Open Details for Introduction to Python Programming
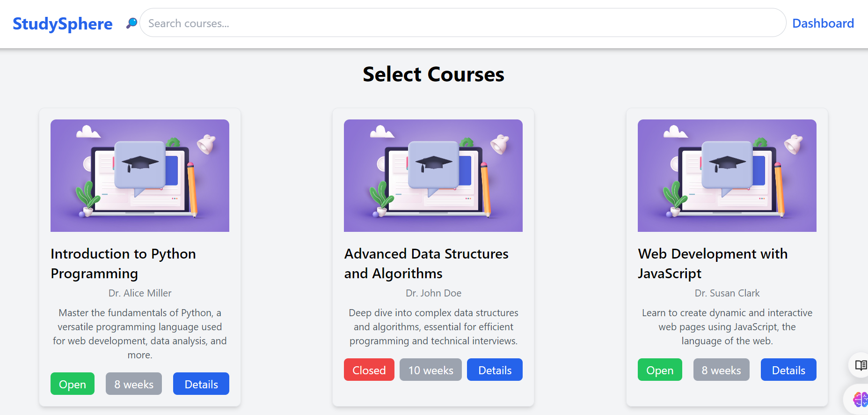 pos(201,384)
